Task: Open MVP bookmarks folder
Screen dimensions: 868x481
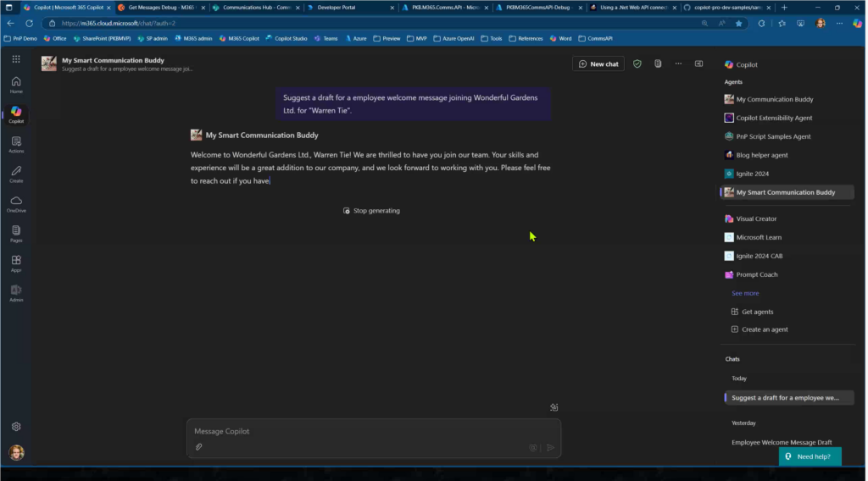Action: (x=417, y=39)
